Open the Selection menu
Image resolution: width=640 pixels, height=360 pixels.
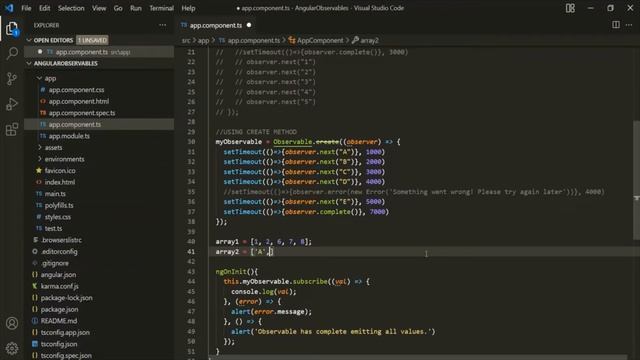click(x=71, y=8)
